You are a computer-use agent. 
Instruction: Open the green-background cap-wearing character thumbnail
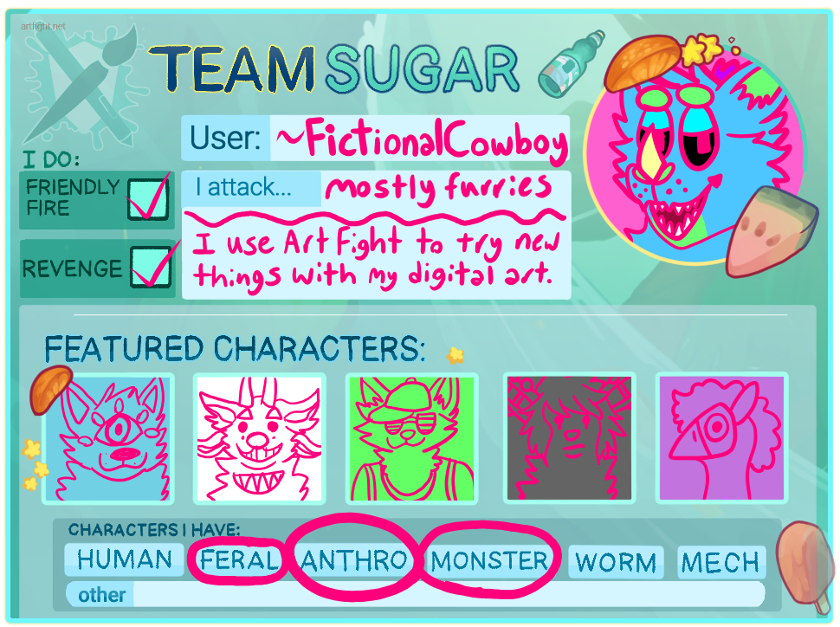click(412, 438)
